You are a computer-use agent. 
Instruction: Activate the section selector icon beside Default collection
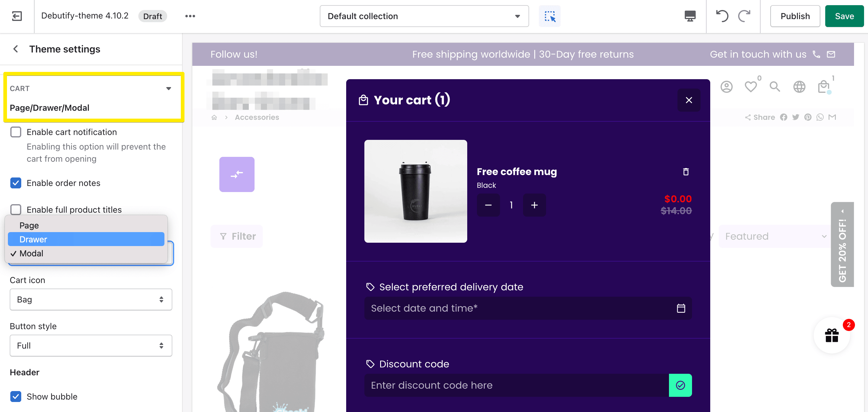[x=549, y=16]
